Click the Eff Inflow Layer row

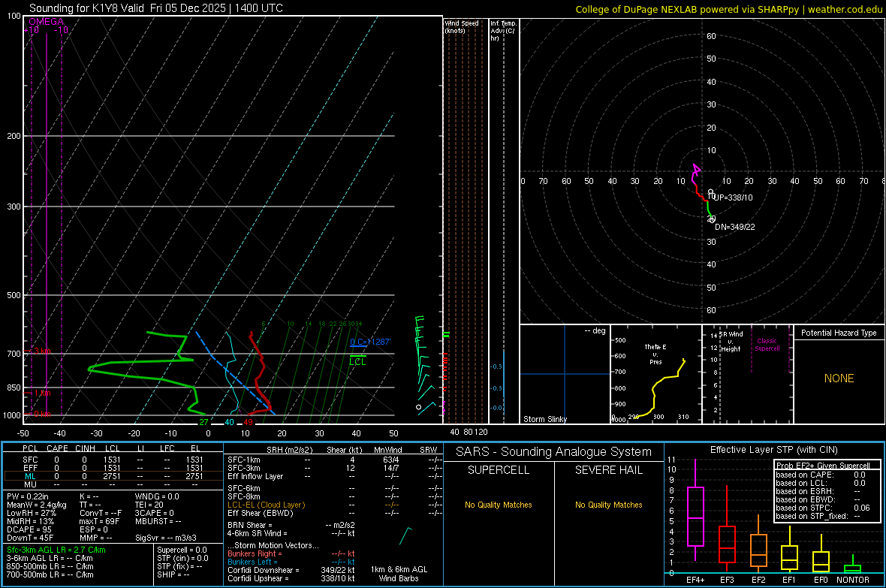[335, 476]
